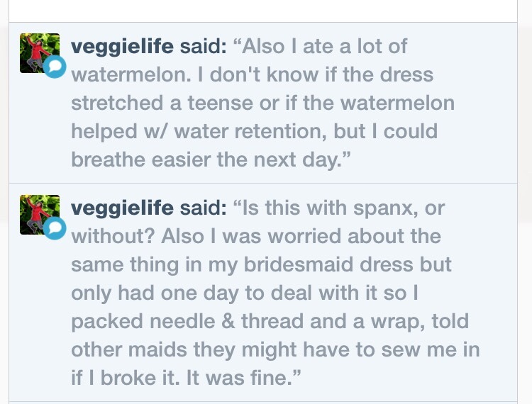532x404 pixels.
Task: Click the text "Also I ate a lot of"
Action: tap(325, 47)
